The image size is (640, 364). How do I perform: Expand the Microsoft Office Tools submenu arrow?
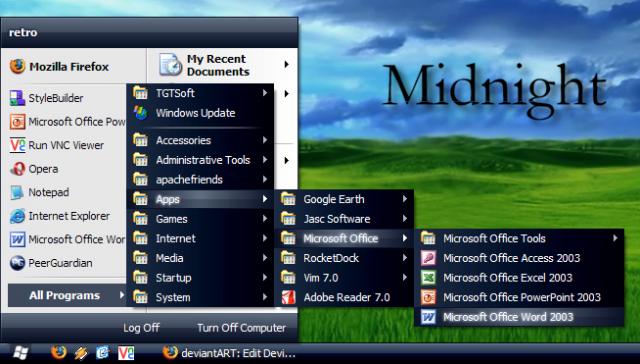click(x=615, y=238)
